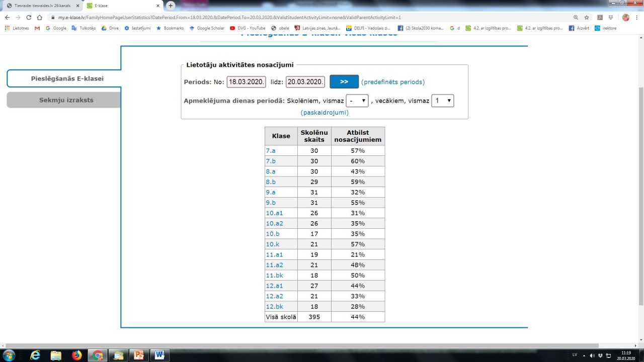Open the Gmail bookmark icon
Viewport: 644px width, 362px height.
[37, 28]
